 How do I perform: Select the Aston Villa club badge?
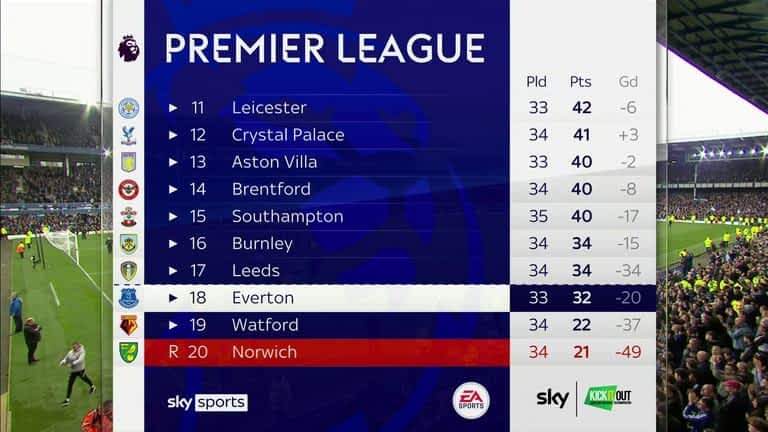point(128,162)
